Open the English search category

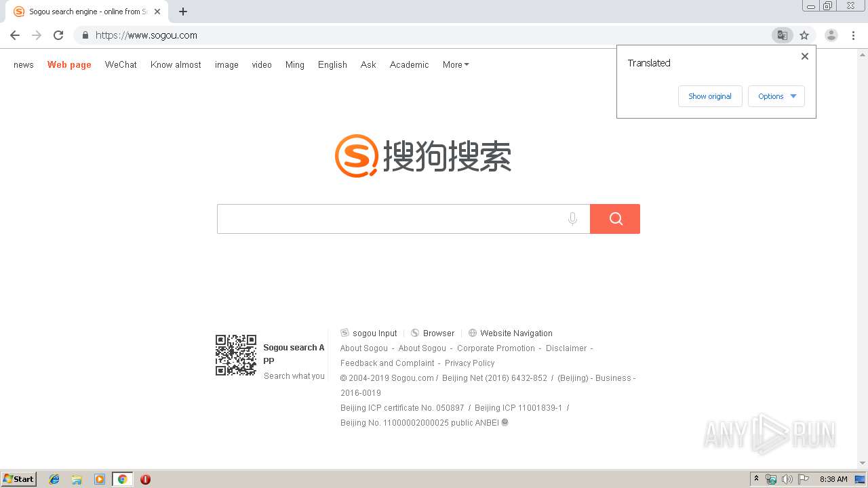coord(332,65)
